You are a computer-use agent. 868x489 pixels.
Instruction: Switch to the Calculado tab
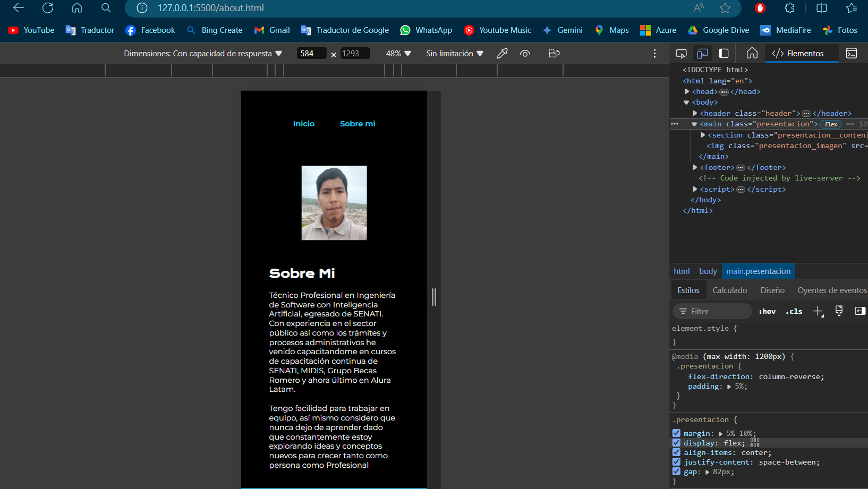[x=730, y=290]
